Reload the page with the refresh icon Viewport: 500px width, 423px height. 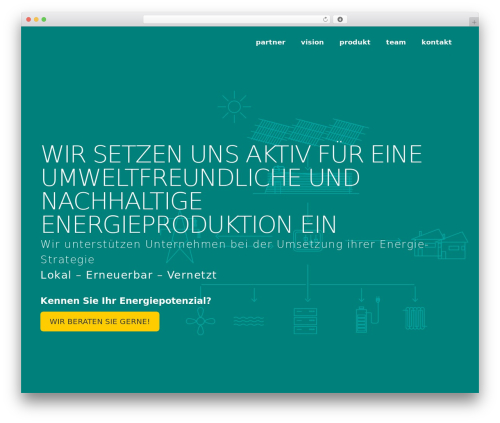(325, 19)
